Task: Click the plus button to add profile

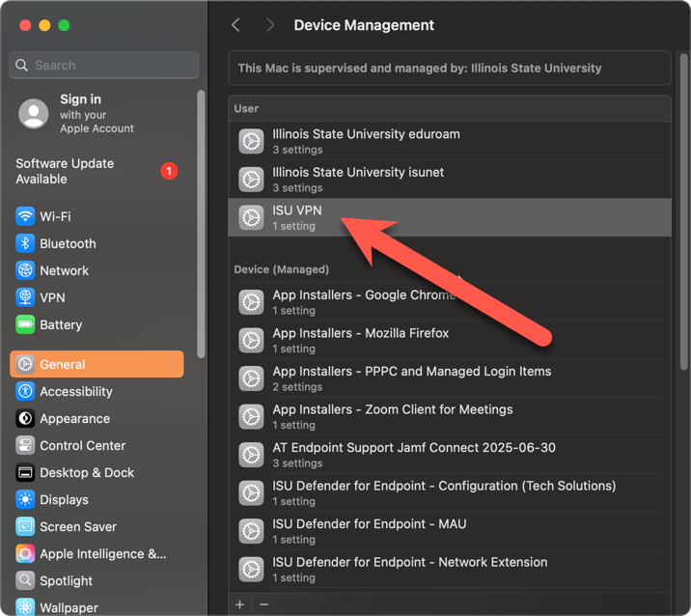Action: (x=240, y=604)
